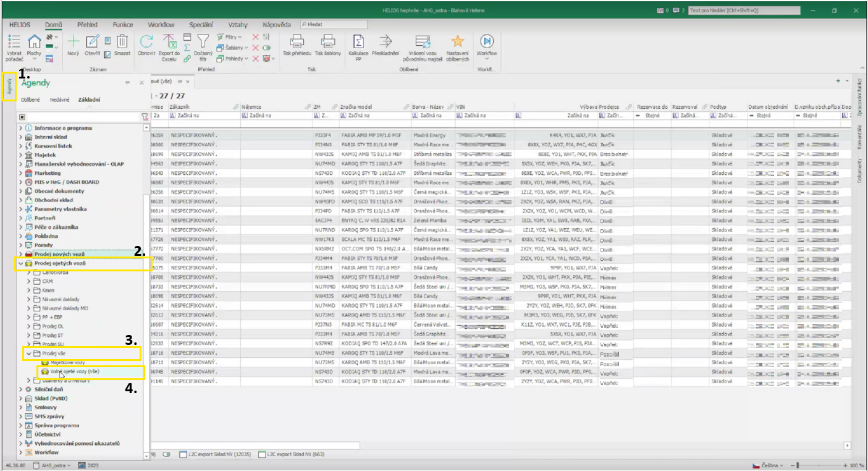
Task: Collapse the Prodej vše folder
Action: click(x=28, y=354)
